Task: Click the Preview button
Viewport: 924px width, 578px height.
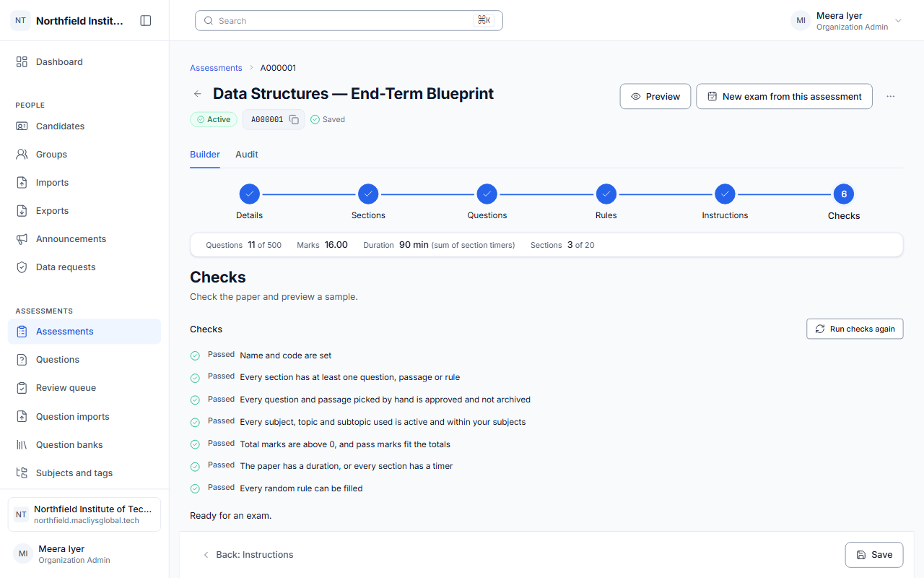Action: pos(655,96)
